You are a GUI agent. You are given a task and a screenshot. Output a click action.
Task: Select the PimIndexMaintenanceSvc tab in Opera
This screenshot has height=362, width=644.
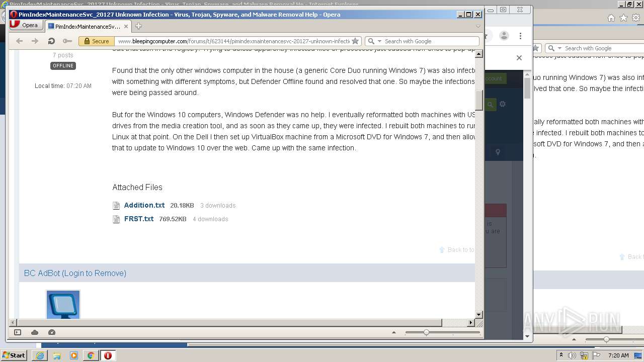88,26
